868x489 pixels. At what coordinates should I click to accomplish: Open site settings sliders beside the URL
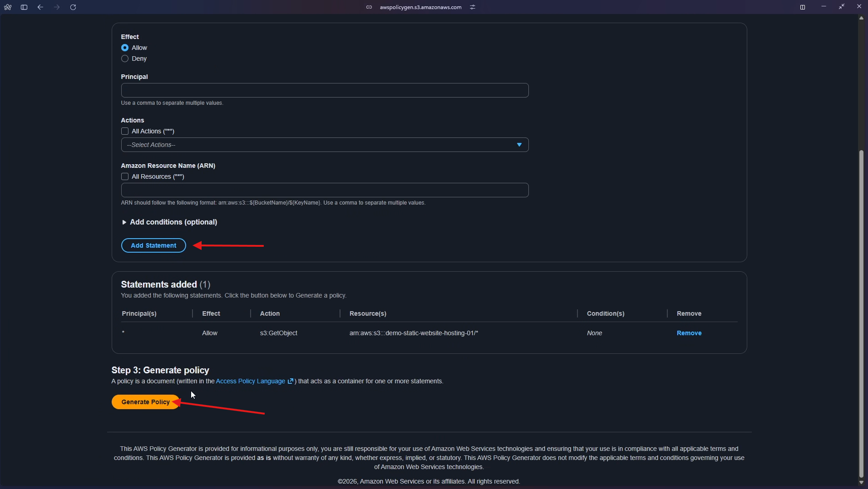tap(472, 7)
